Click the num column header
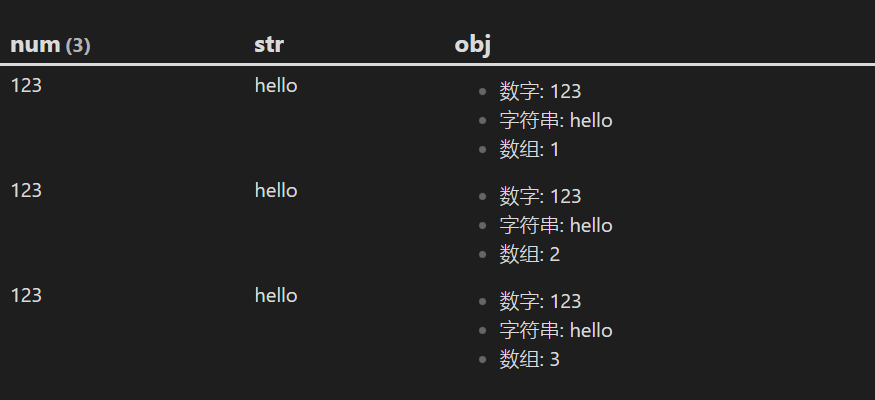Viewport: 875px width, 400px height. coord(35,45)
